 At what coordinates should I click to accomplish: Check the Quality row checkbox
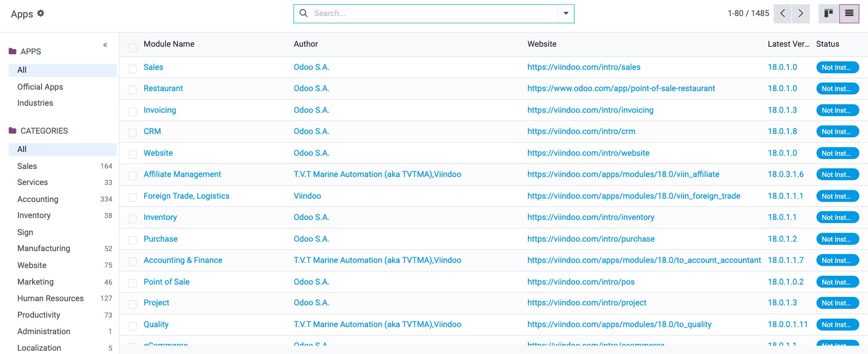pyautogui.click(x=133, y=326)
